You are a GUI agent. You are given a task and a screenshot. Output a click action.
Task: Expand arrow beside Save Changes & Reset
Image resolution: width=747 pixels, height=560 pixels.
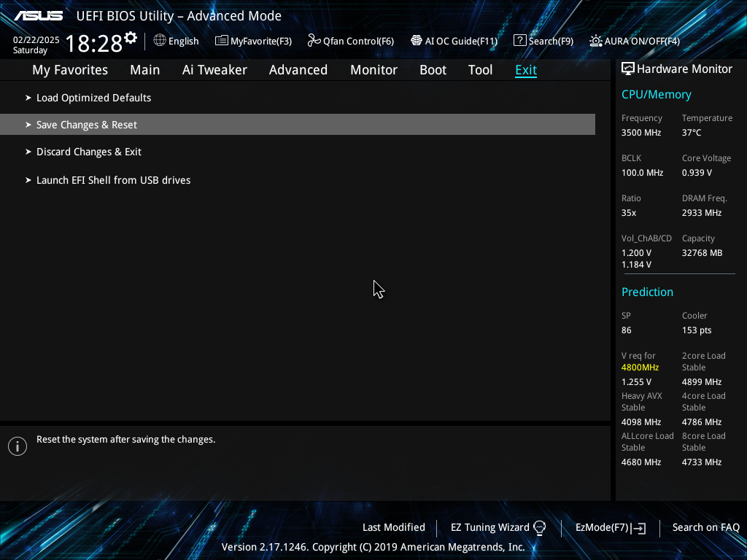click(x=28, y=125)
